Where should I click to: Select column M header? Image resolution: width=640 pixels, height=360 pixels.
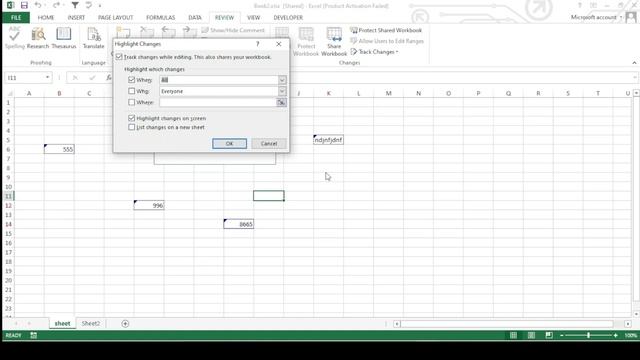(389, 93)
